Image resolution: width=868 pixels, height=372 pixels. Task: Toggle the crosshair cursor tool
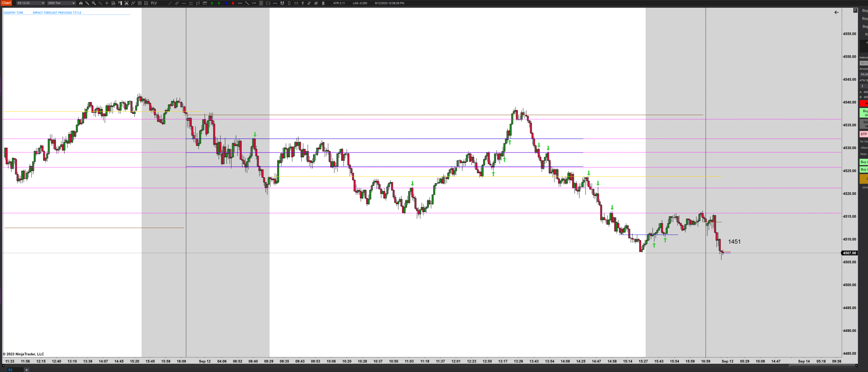[x=107, y=3]
